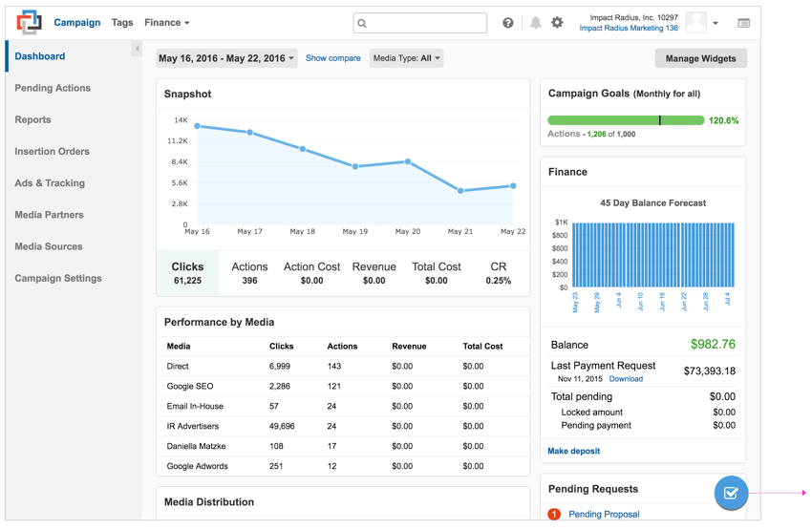
Task: Click the red Pending Proposal count badge
Action: coord(554,514)
